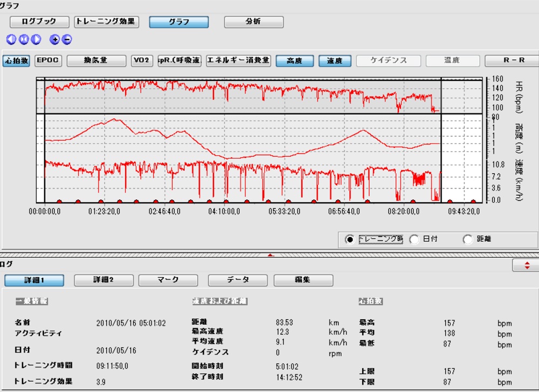The width and height of the screenshot is (539, 392).
Task: Open the 編集 edit tab
Action: (x=303, y=280)
